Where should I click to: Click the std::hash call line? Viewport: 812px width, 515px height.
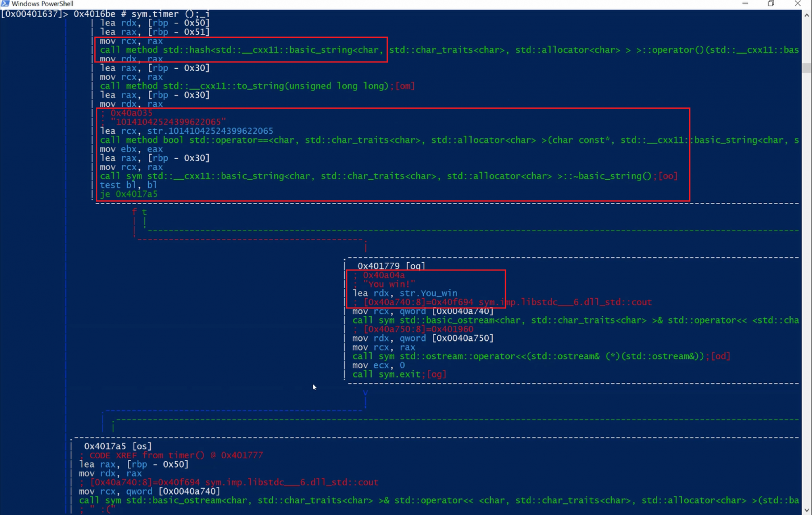point(449,50)
